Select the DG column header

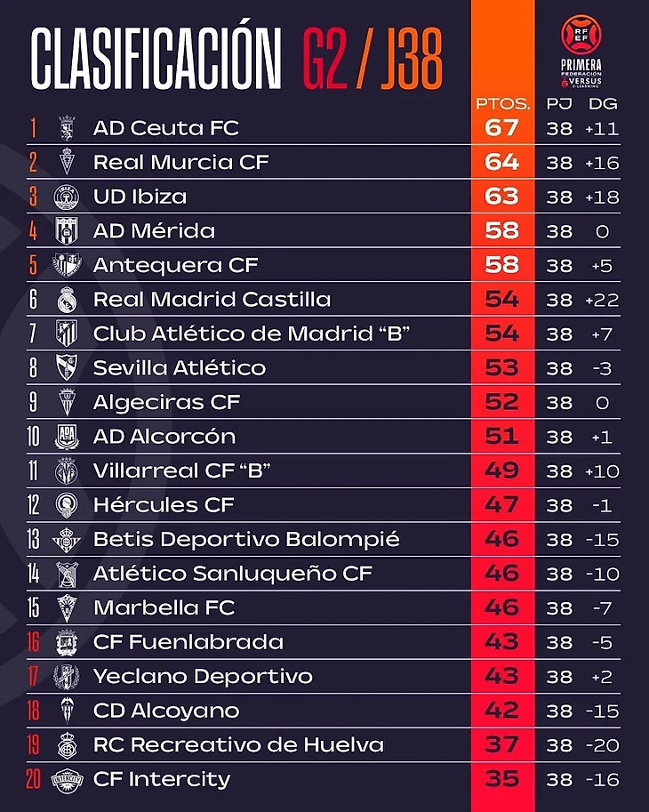(x=603, y=103)
